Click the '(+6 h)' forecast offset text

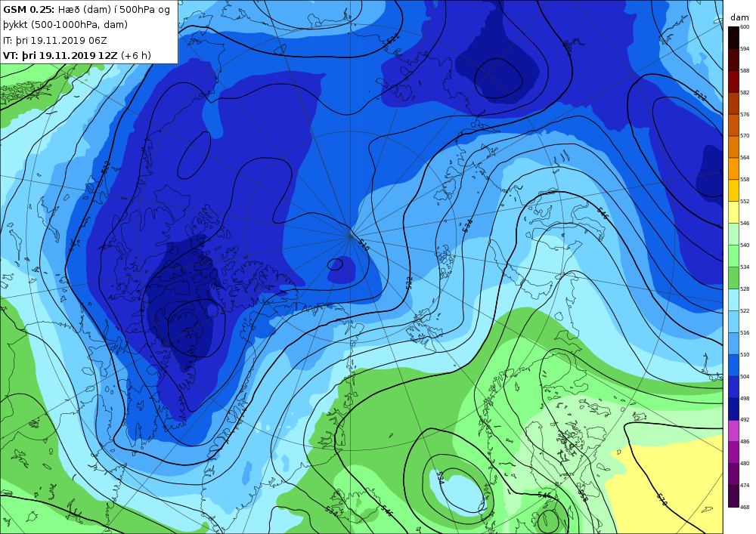[135, 55]
